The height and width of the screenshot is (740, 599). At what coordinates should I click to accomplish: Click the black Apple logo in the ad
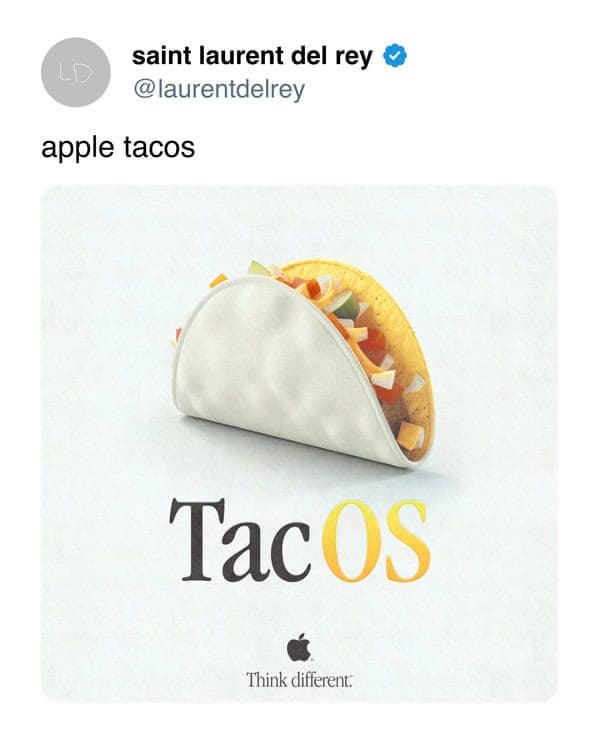pos(299,647)
